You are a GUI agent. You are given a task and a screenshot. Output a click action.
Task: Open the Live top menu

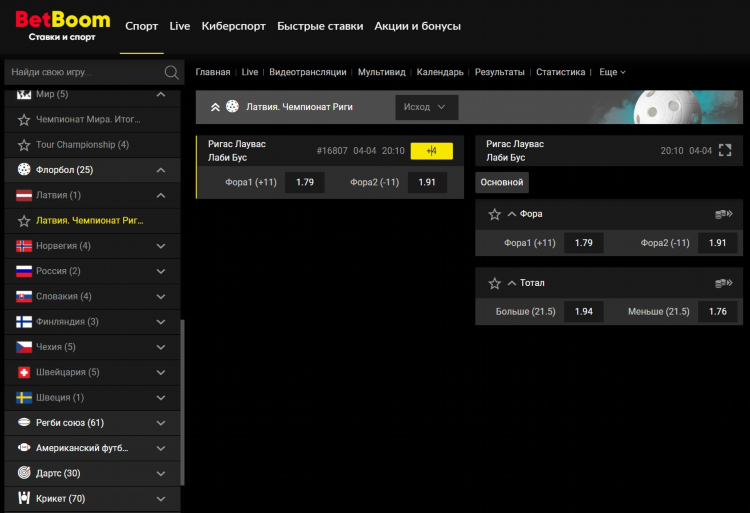[179, 26]
